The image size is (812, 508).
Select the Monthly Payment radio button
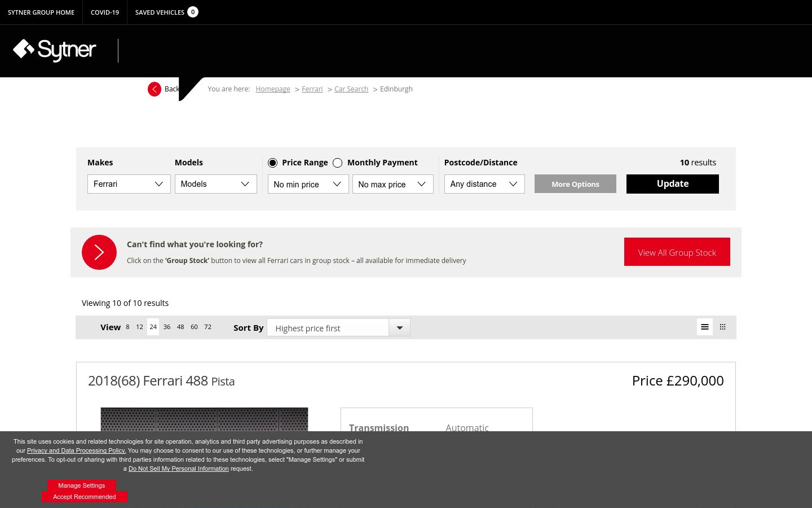[x=338, y=163]
